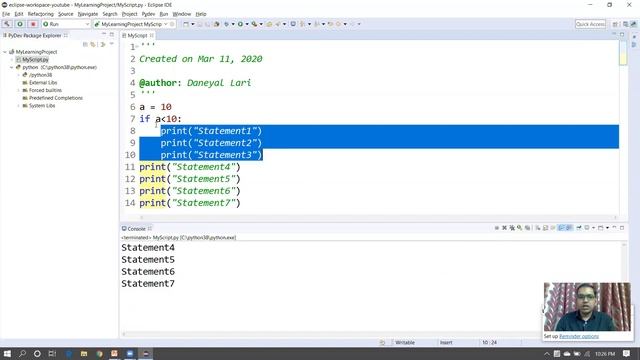
Task: Open the Open Console dropdown arrow
Action: click(607, 228)
